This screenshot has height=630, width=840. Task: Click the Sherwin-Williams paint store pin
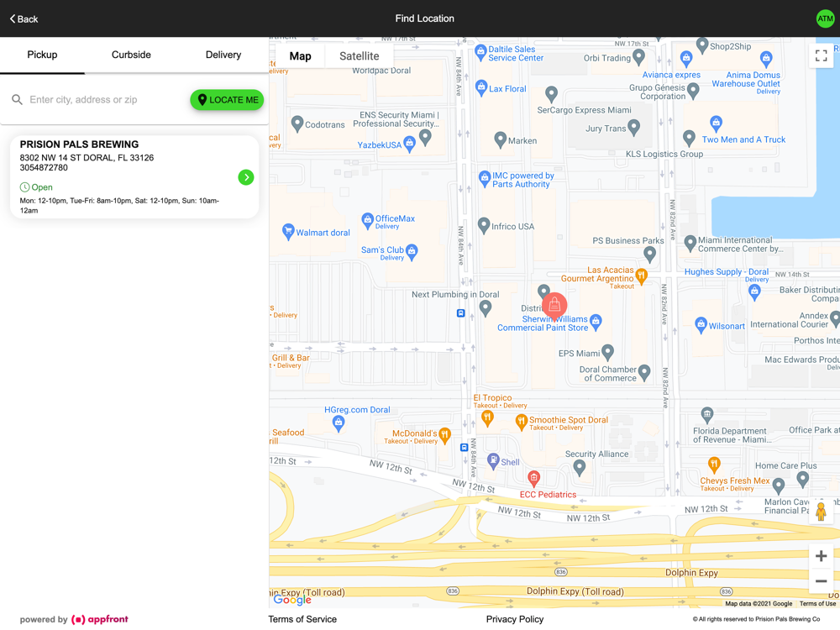[596, 322]
